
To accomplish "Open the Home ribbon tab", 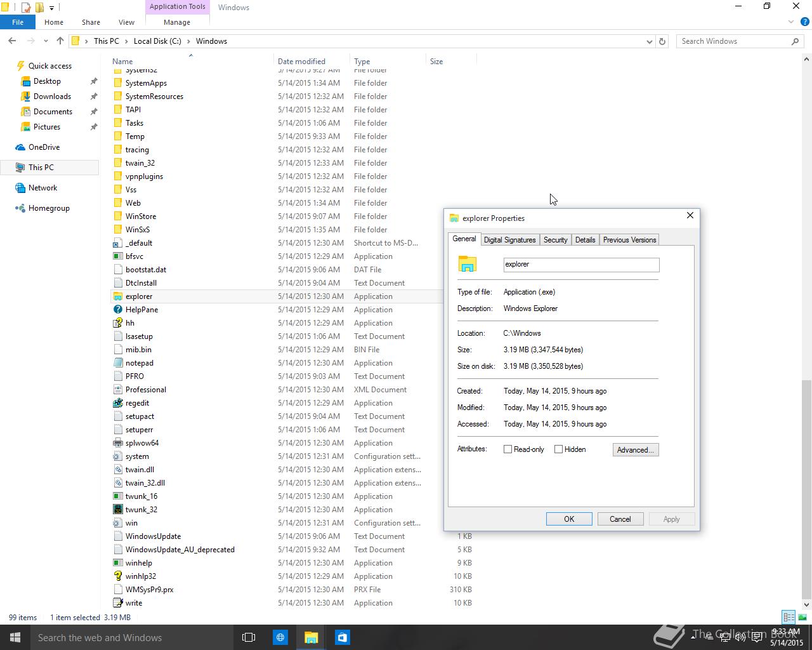I will (x=54, y=22).
